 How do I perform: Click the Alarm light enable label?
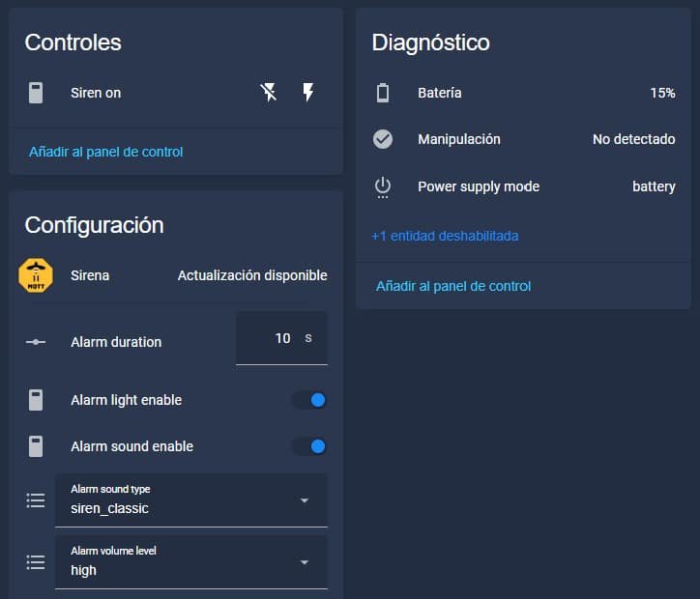click(x=127, y=400)
